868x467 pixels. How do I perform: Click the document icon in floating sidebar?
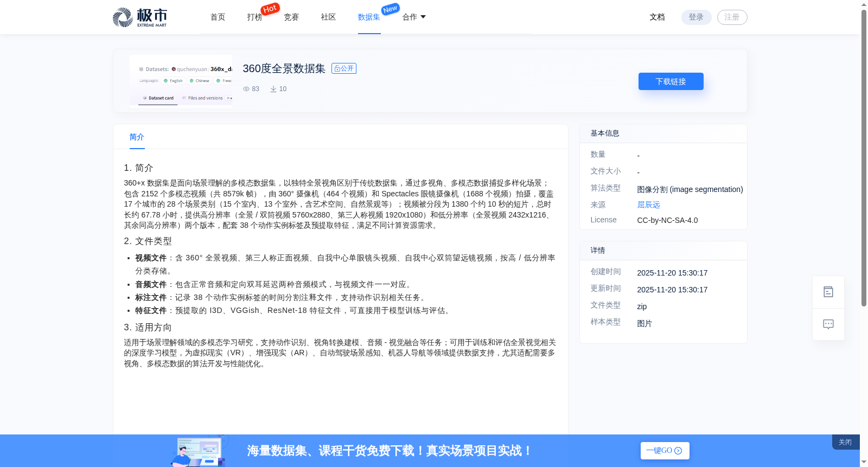click(x=828, y=292)
